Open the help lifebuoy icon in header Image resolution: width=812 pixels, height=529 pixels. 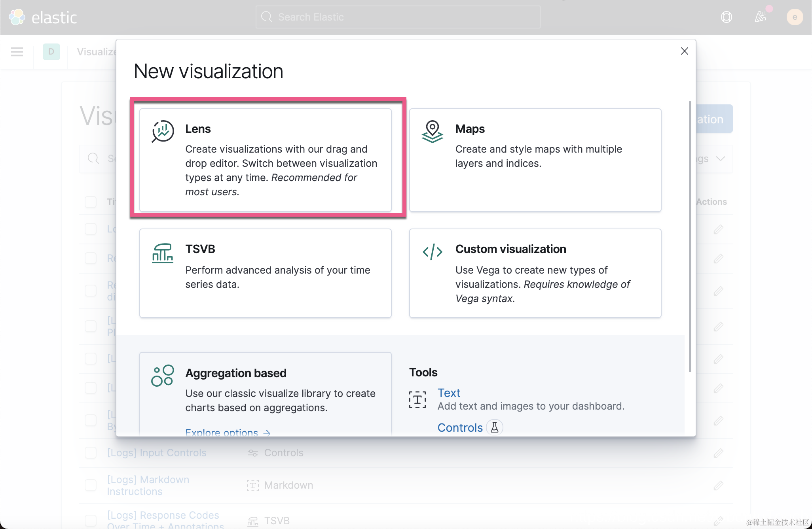[x=726, y=17]
